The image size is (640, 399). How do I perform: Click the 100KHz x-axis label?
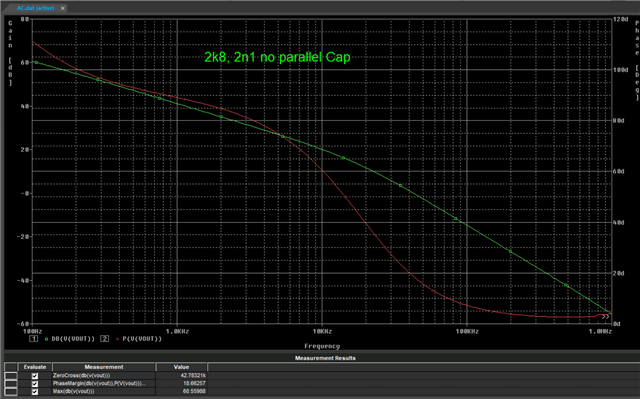point(467,331)
